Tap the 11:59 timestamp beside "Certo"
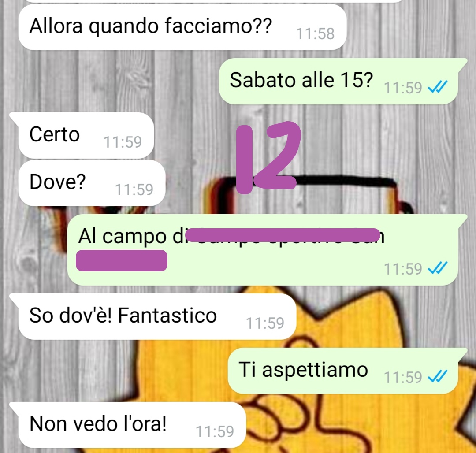476x453 pixels. pyautogui.click(x=123, y=142)
